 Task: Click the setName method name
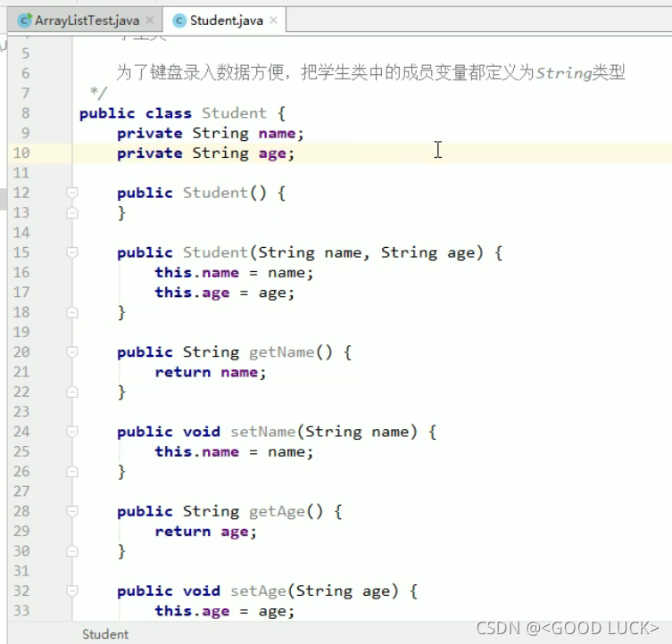[263, 432]
